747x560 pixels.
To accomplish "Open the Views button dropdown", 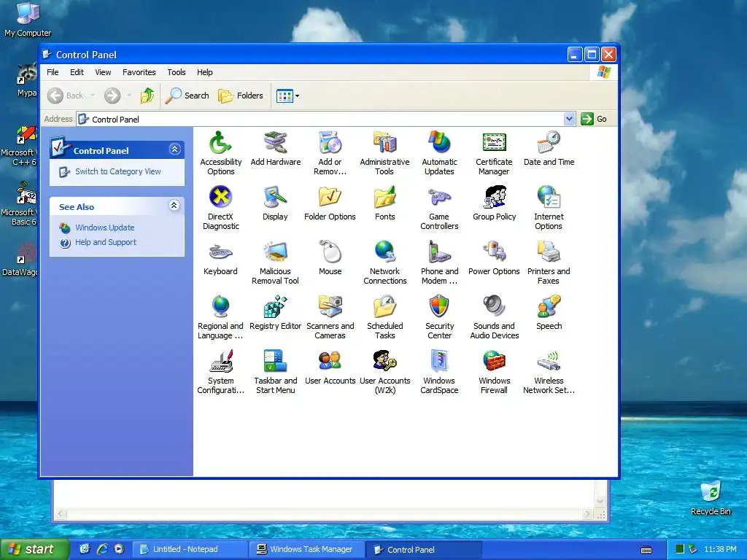I will pyautogui.click(x=298, y=96).
